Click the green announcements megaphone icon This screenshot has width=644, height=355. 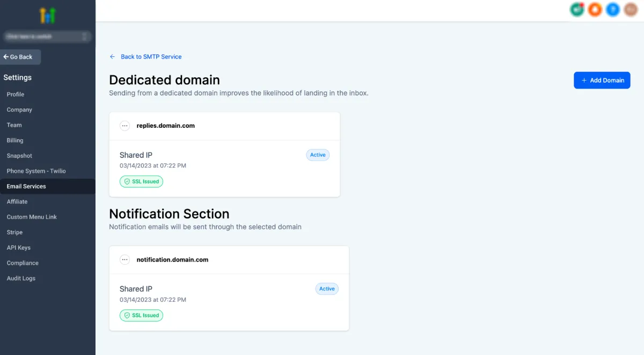click(577, 9)
